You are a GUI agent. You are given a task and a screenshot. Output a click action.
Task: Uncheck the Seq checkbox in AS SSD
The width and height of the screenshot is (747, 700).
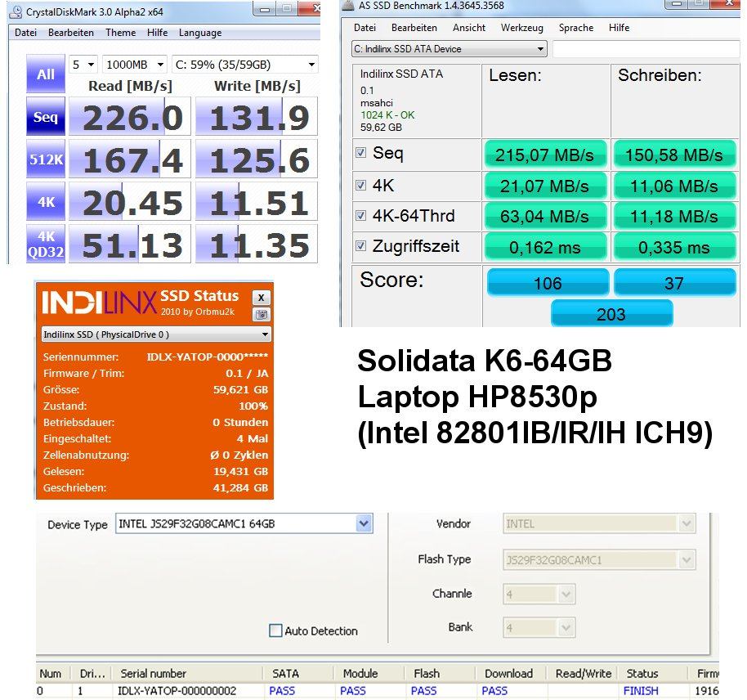click(361, 153)
